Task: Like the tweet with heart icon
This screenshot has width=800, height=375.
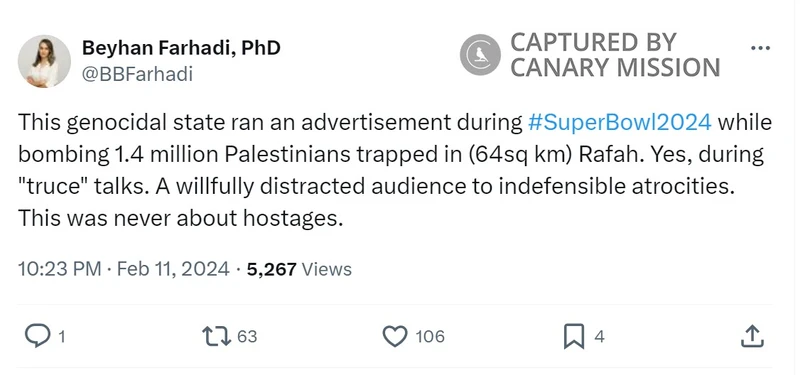Action: click(395, 337)
